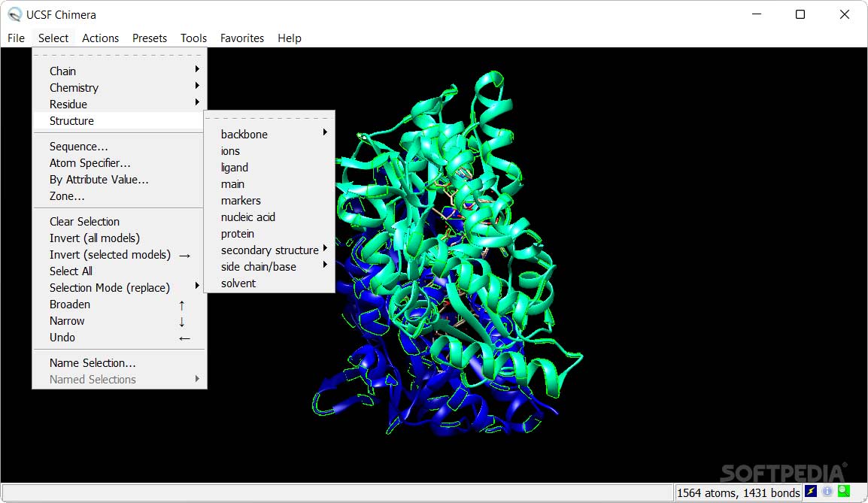The height and width of the screenshot is (503, 868).
Task: Undo the last selection
Action: click(118, 338)
